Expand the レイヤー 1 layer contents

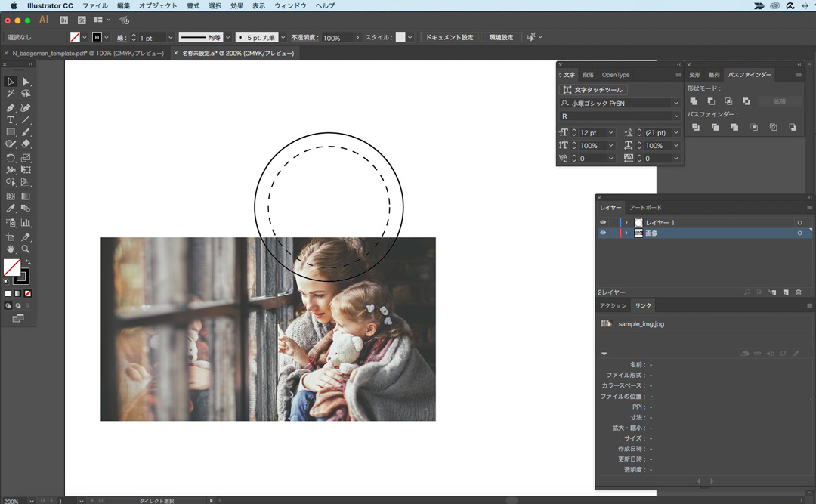pos(626,222)
